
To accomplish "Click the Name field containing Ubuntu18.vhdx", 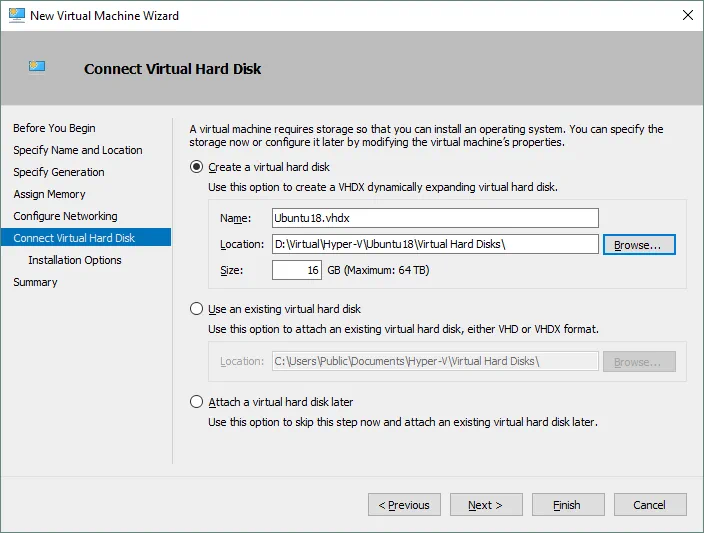I will (434, 218).
